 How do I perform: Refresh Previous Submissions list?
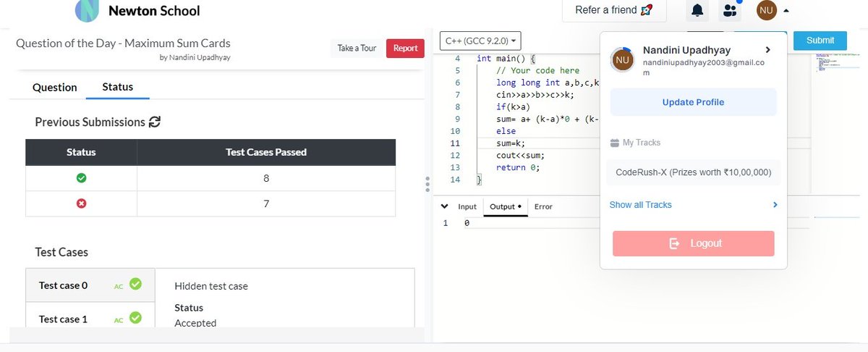pyautogui.click(x=154, y=122)
